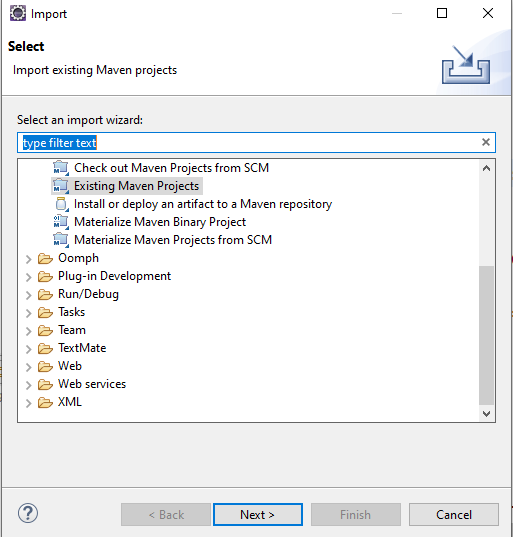Expand the Run/Debug category
The image size is (513, 537).
tap(29, 295)
